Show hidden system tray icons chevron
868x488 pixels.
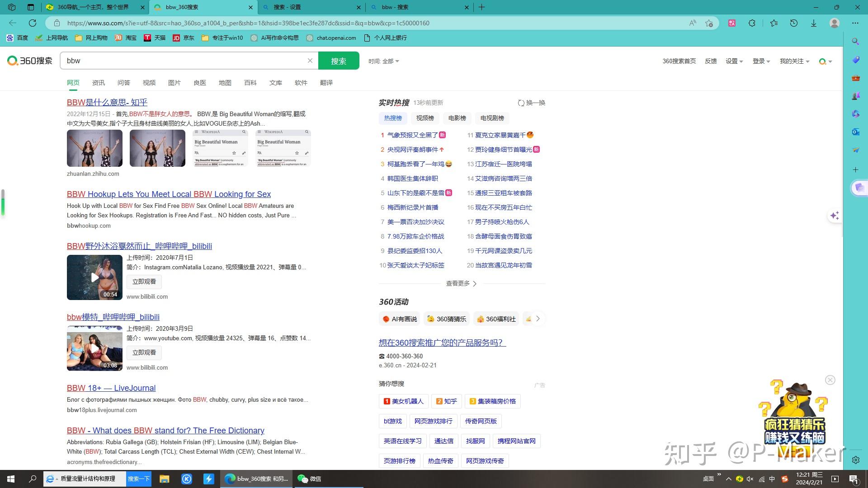coord(728,479)
